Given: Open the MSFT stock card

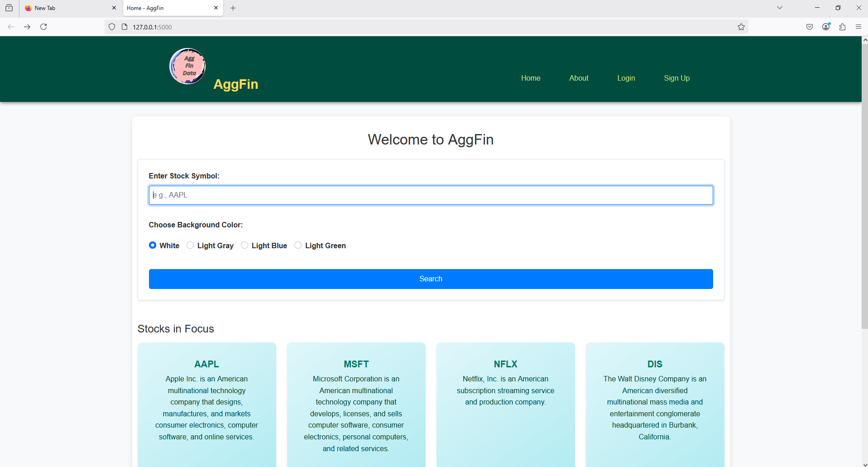Looking at the screenshot, I should (356, 404).
